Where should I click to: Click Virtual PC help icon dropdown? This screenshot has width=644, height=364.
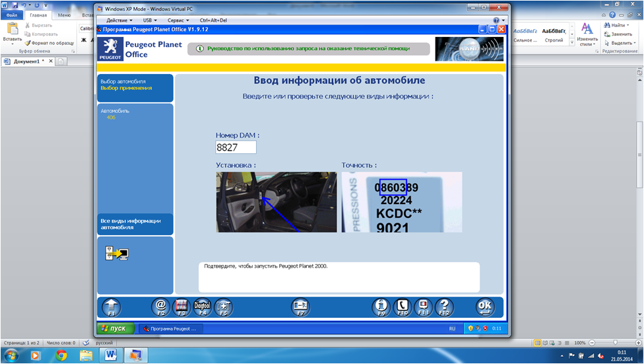[x=499, y=20]
